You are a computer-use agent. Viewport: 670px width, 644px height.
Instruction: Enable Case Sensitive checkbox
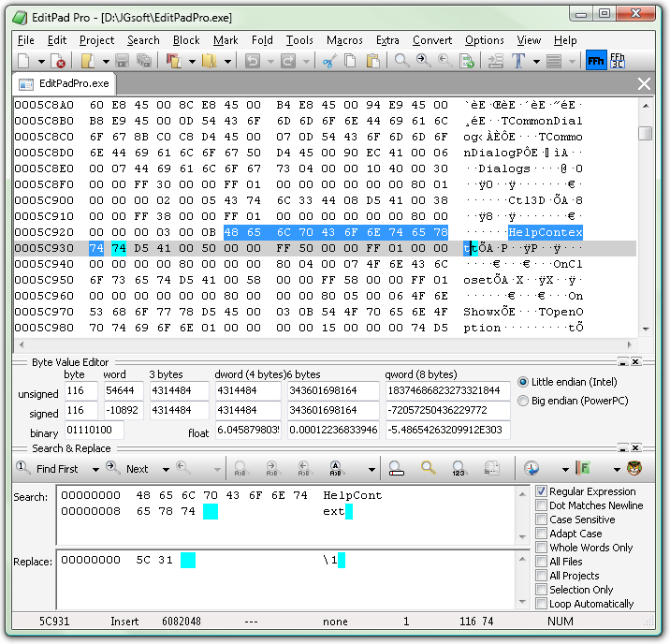541,520
